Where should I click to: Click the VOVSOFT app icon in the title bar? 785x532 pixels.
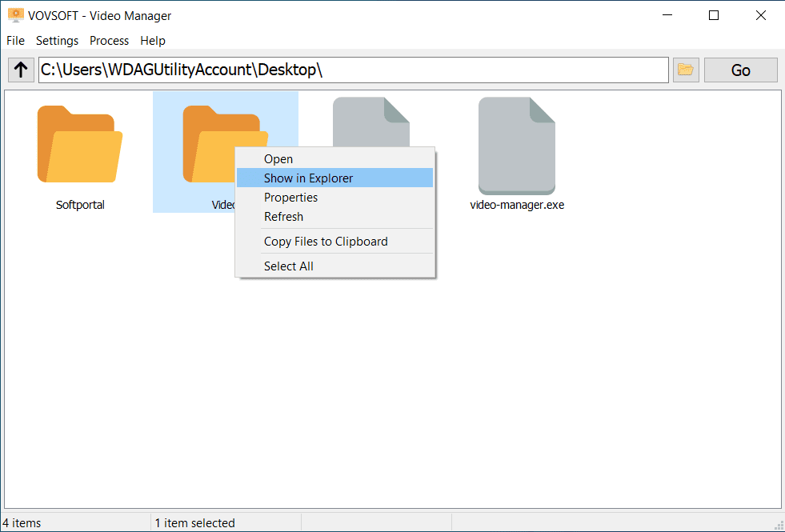point(16,15)
